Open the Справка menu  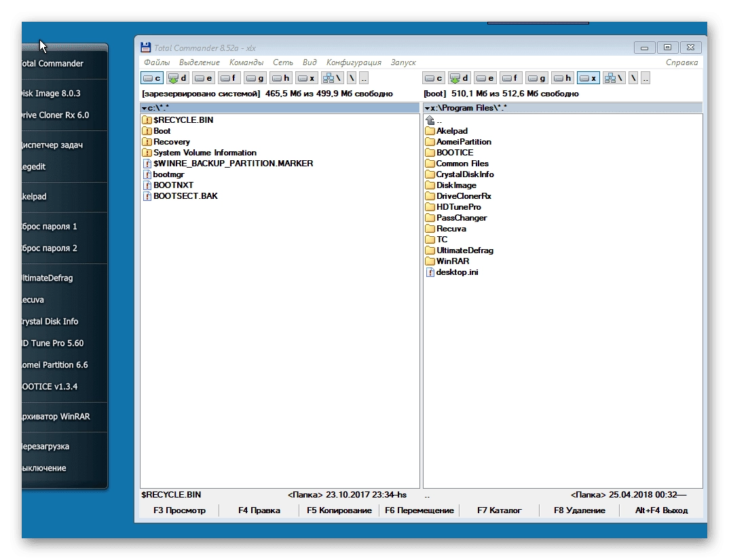[x=681, y=62]
